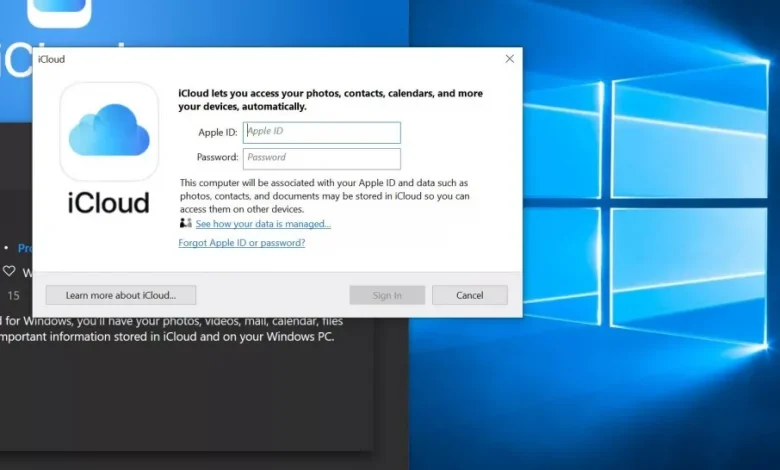
Task: Click the 'Apple ID:' label
Action: pos(217,132)
